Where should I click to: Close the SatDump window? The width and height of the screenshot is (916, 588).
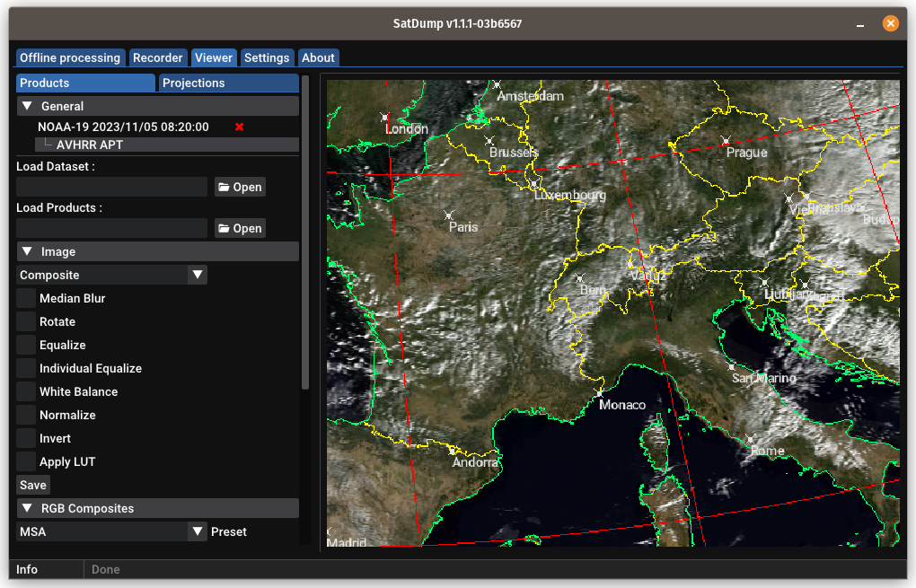click(x=890, y=23)
